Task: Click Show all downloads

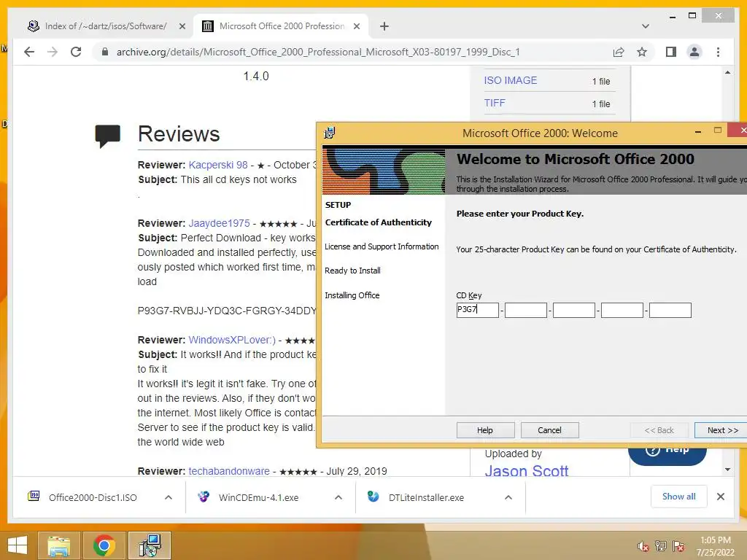Action: tap(679, 496)
